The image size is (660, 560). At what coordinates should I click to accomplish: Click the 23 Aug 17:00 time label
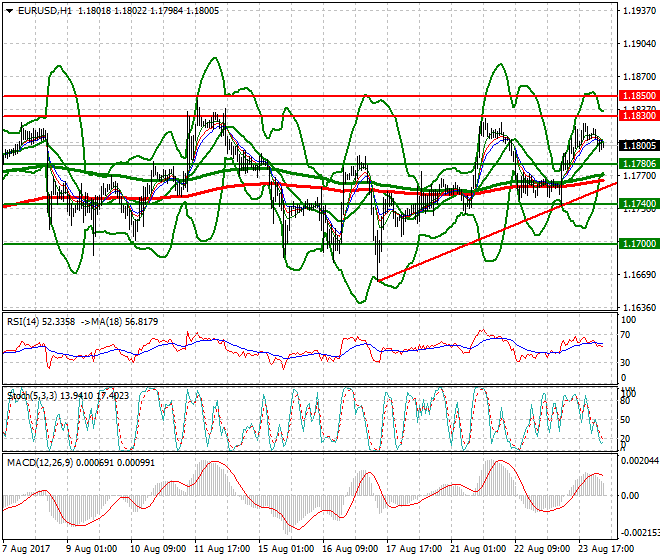(x=604, y=549)
